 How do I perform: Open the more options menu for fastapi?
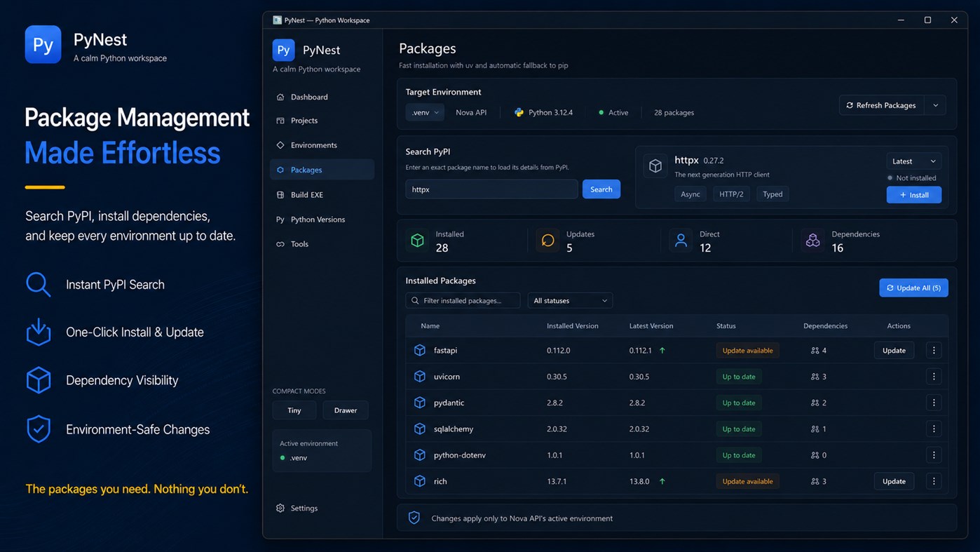pyautogui.click(x=934, y=350)
